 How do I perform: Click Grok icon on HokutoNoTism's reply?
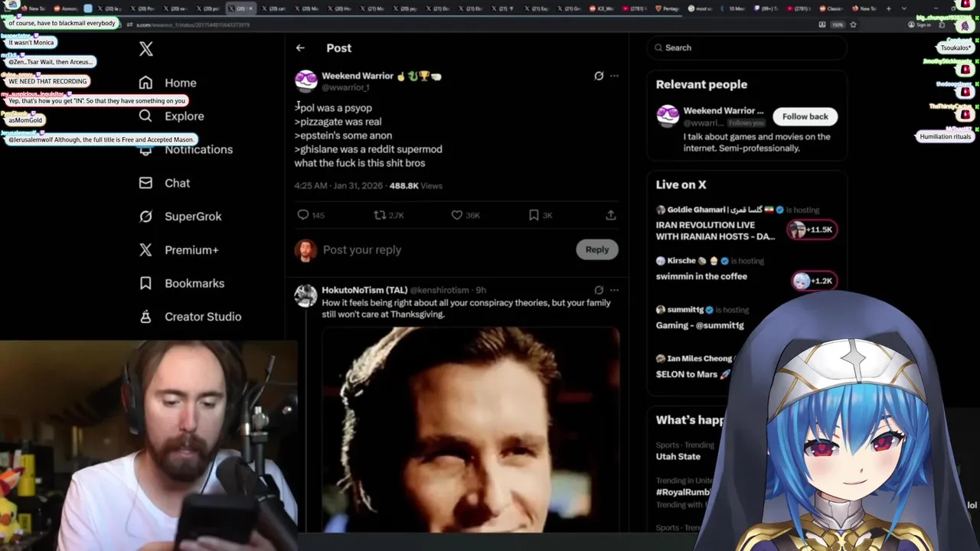click(599, 290)
